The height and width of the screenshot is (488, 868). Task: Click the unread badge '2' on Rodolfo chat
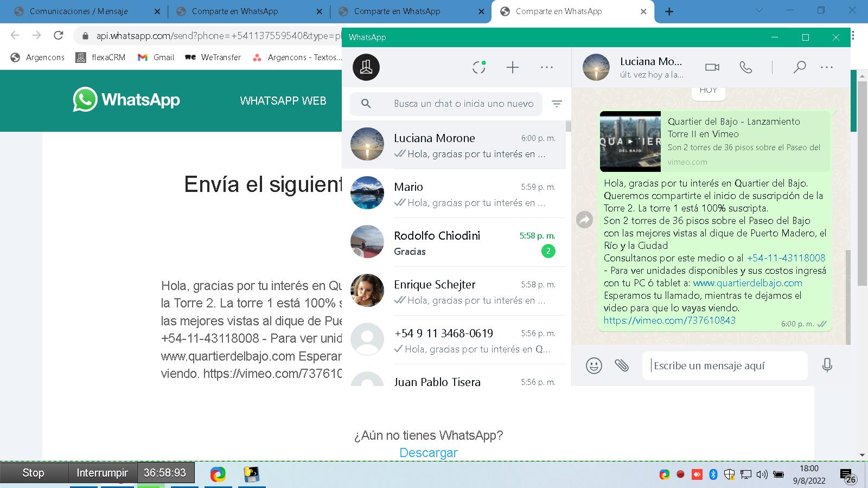coord(548,251)
